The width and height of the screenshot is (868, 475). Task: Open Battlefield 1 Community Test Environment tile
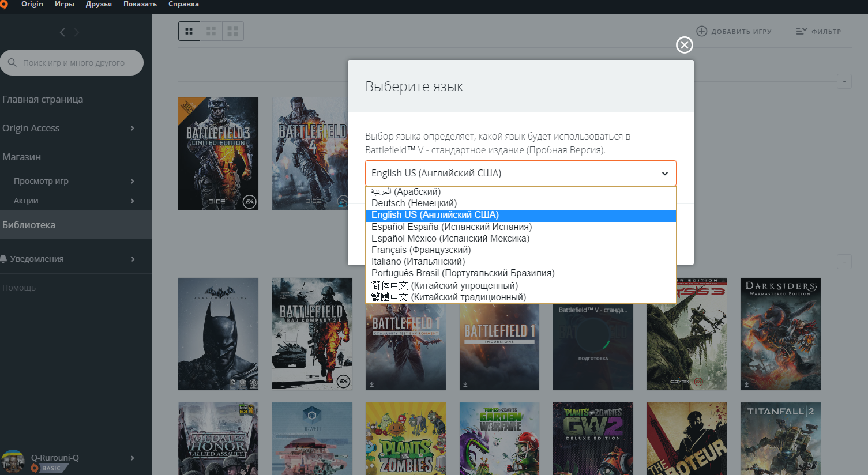405,347
